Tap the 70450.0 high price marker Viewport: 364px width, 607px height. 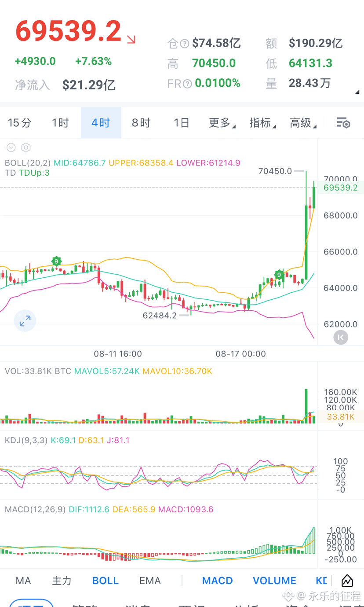[275, 171]
